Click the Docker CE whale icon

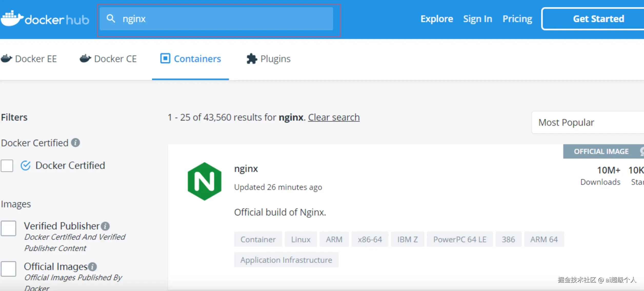click(x=85, y=59)
